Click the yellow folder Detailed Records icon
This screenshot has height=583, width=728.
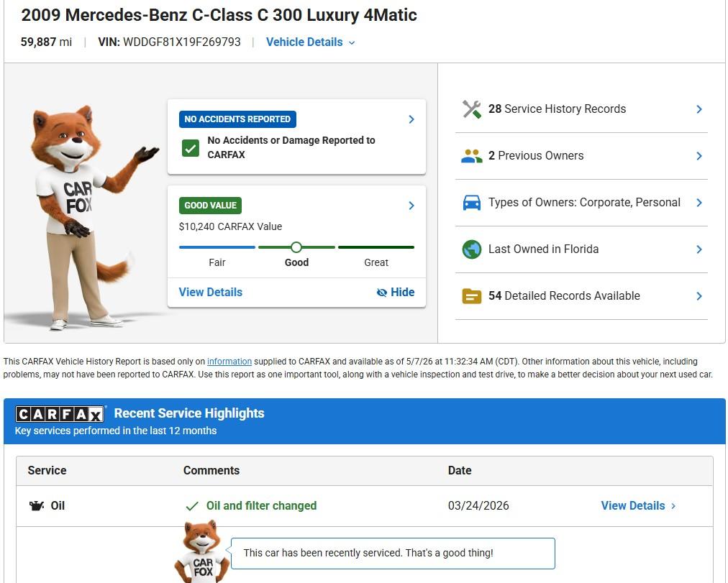pyautogui.click(x=472, y=296)
